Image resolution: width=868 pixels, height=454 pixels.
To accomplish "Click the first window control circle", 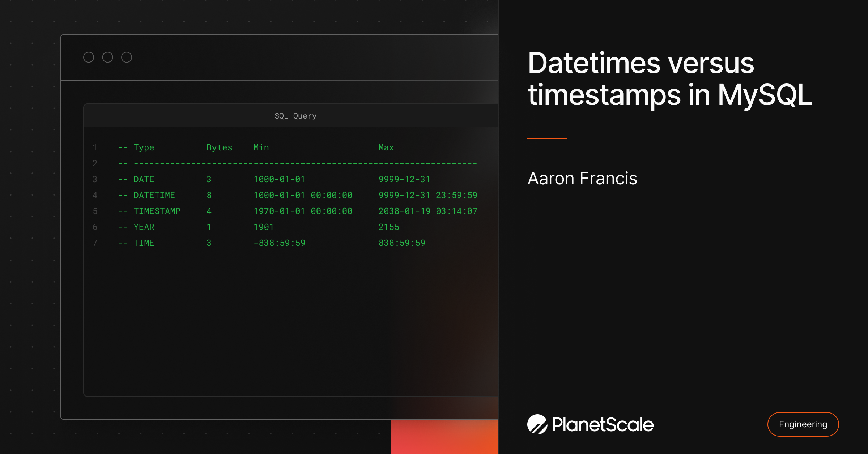I will pos(89,57).
